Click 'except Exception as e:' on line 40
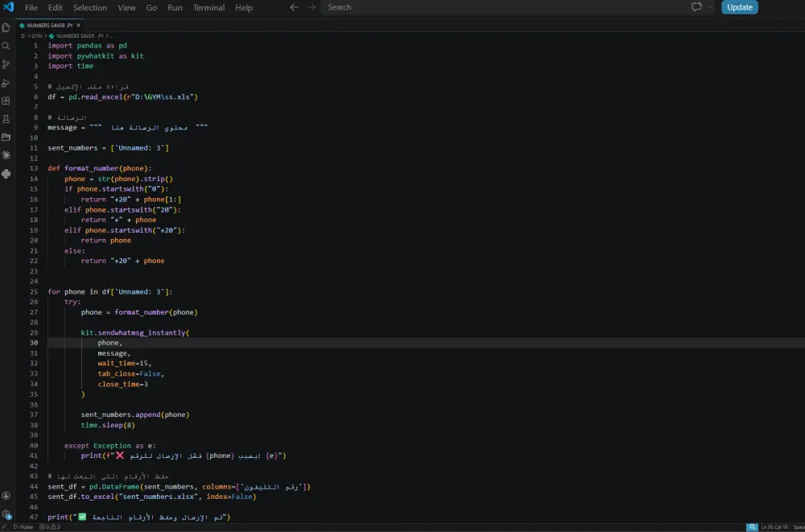 click(x=109, y=446)
